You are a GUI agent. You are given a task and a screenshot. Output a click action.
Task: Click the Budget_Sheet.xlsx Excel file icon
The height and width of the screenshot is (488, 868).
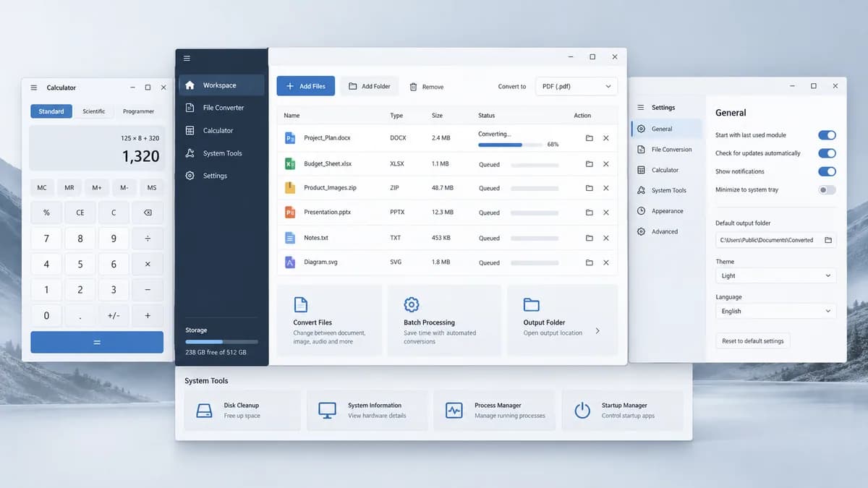290,164
